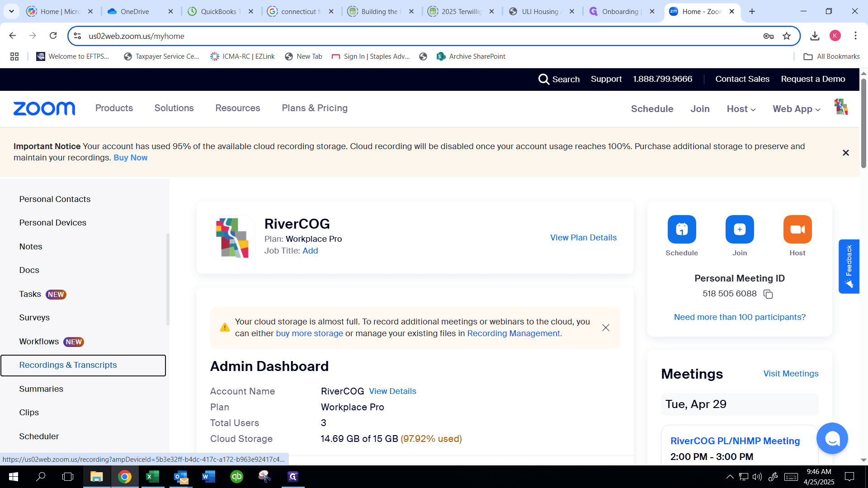Click buy more storage link
Screen dimensions: 868x488
309,333
